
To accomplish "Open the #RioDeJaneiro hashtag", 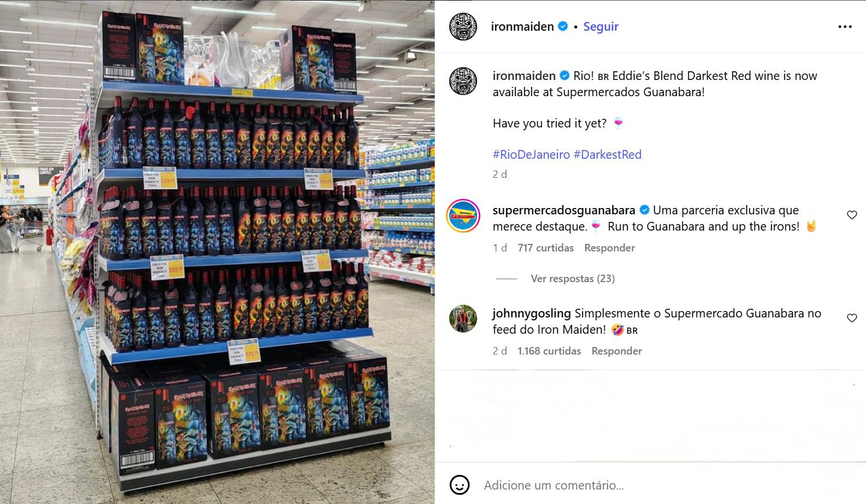I will (x=532, y=155).
